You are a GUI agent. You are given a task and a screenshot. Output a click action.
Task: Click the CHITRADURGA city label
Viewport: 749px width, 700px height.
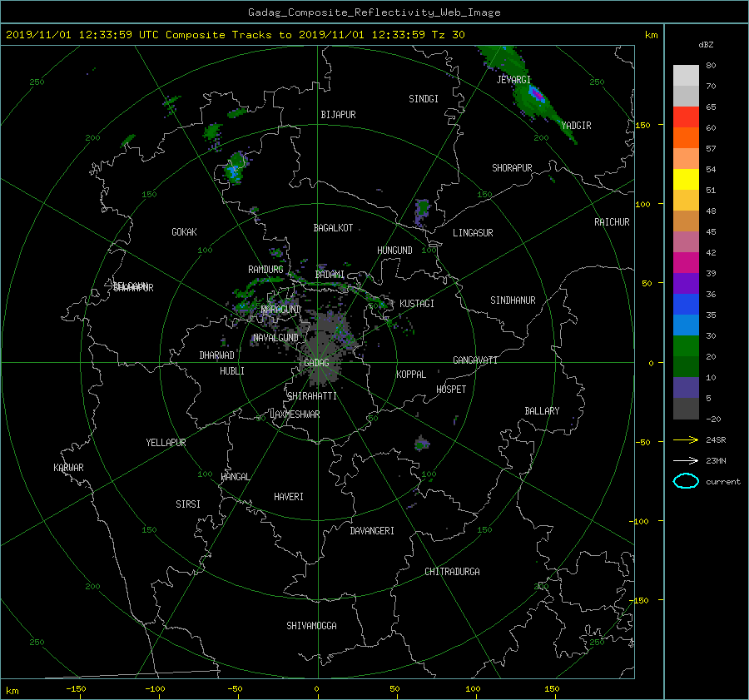pyautogui.click(x=452, y=572)
